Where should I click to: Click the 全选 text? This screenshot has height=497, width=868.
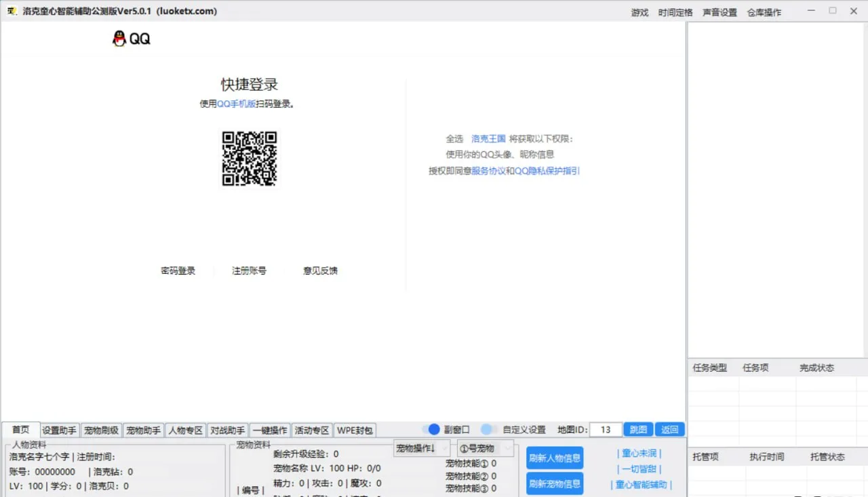454,138
